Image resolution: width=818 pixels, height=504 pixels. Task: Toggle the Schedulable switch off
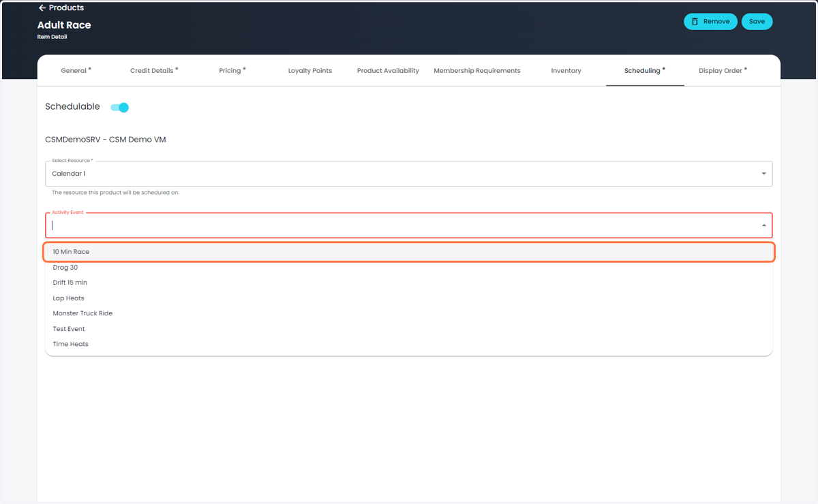coord(120,107)
